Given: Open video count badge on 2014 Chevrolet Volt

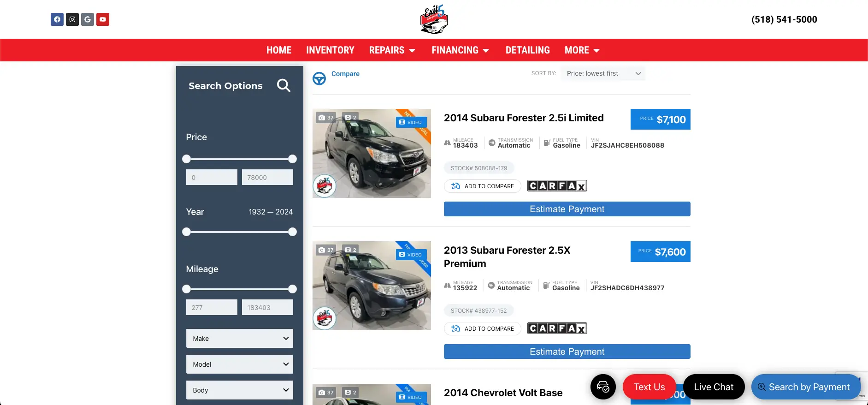Looking at the screenshot, I should [351, 393].
